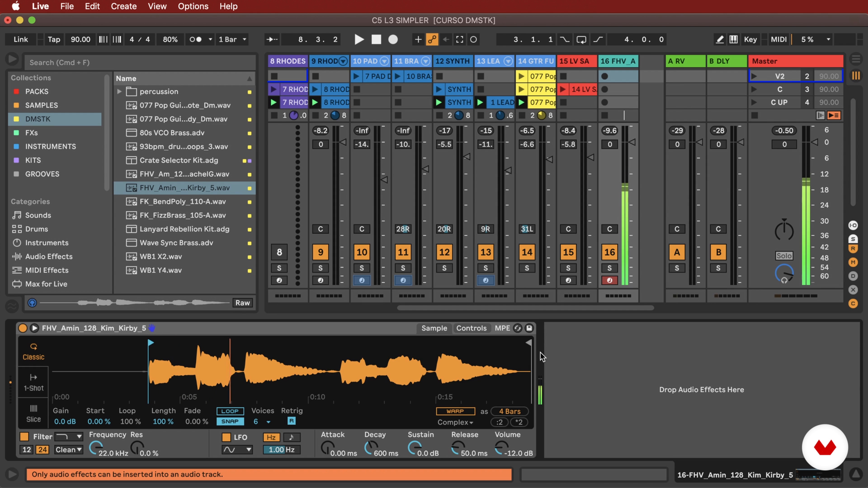Click the Key map mode button
Screen dimensions: 868x488
tap(750, 39)
